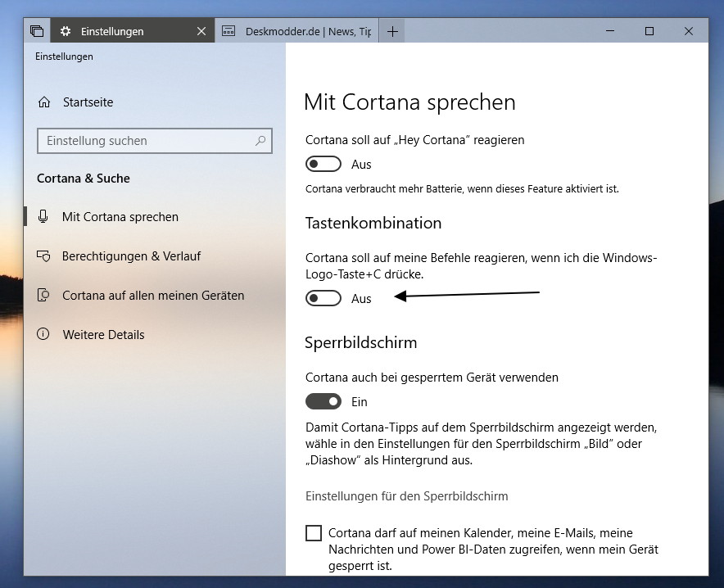This screenshot has height=588, width=724.
Task: Click the tab overview icon in title bar
Action: pyautogui.click(x=37, y=31)
